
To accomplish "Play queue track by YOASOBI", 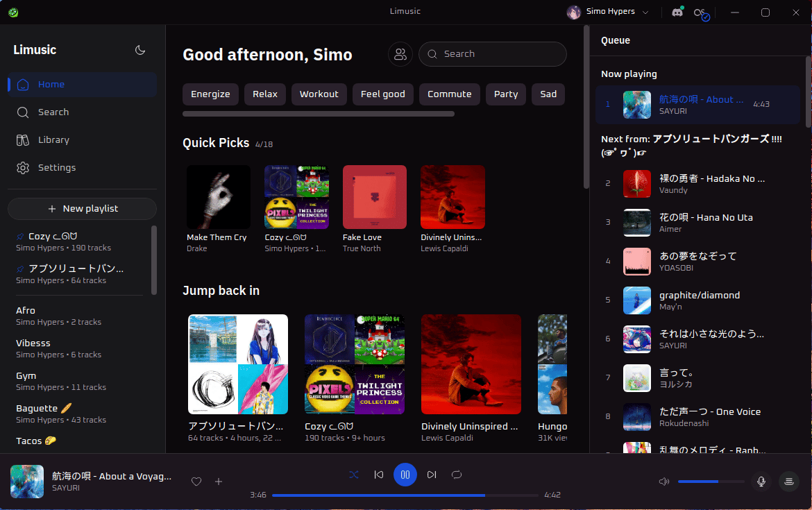I will coord(697,262).
